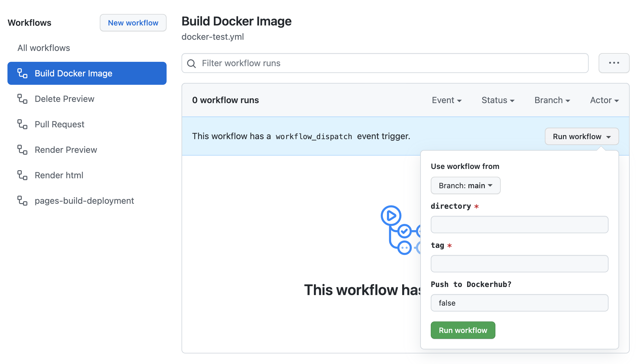Open the three-dots options menu
This screenshot has height=364, width=639.
point(614,63)
